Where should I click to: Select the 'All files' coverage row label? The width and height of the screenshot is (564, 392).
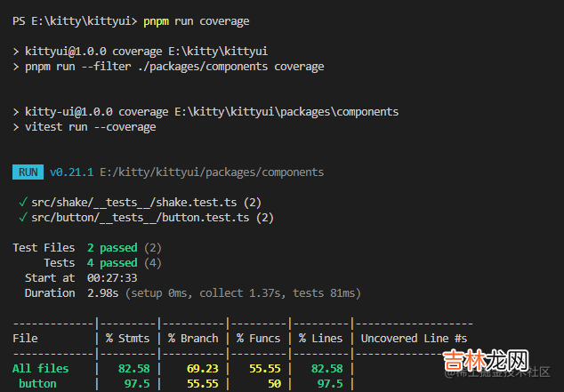(41, 368)
